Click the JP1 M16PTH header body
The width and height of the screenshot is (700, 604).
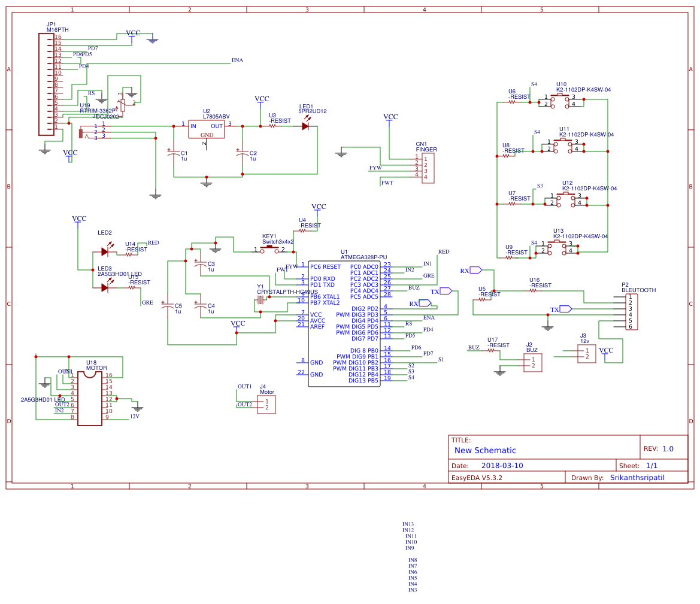[x=46, y=84]
